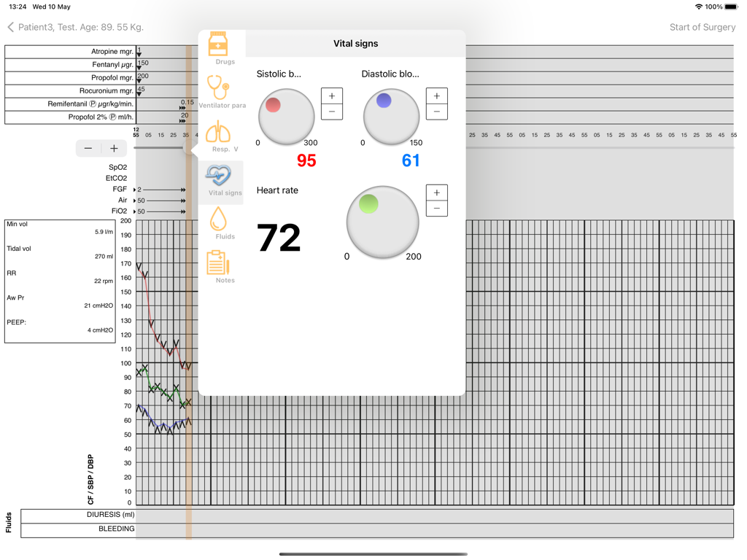Increase systolic blood pressure with plus

tap(332, 96)
